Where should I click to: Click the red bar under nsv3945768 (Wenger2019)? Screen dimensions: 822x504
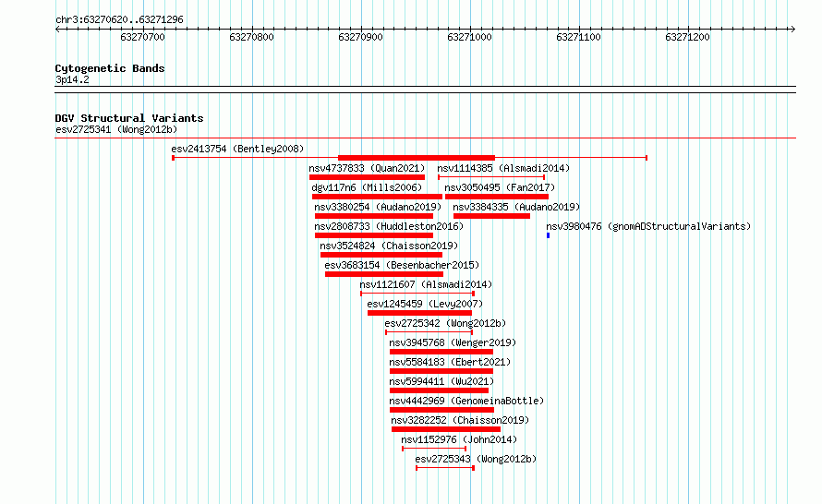click(441, 352)
